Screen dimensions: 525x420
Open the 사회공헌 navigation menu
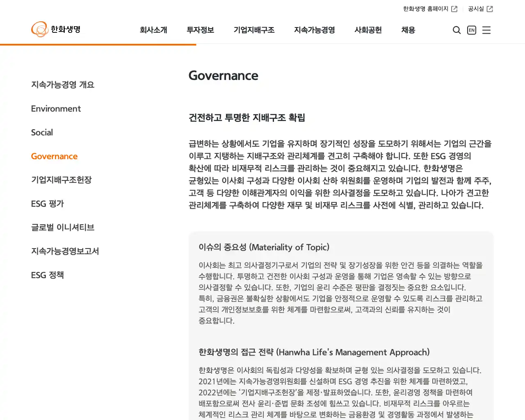pyautogui.click(x=368, y=30)
